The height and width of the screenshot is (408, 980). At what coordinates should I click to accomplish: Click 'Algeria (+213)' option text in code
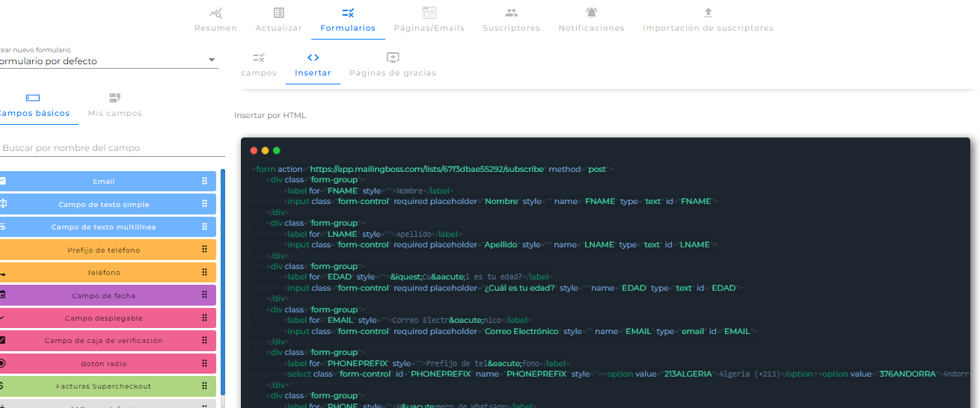click(x=750, y=374)
